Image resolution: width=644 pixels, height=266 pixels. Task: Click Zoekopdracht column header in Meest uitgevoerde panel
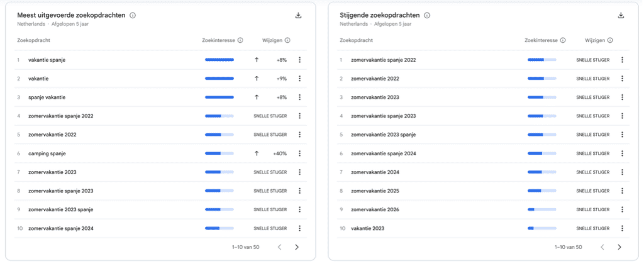click(x=34, y=40)
